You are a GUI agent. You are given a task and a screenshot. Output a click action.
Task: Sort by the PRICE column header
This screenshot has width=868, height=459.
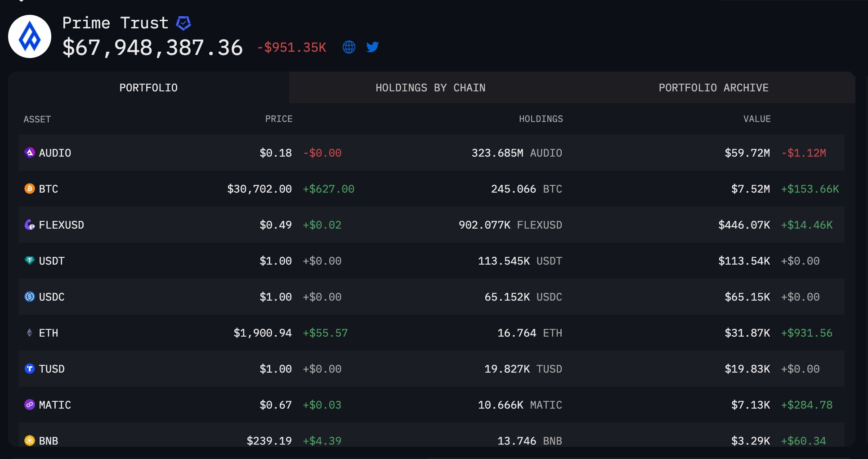(x=279, y=119)
